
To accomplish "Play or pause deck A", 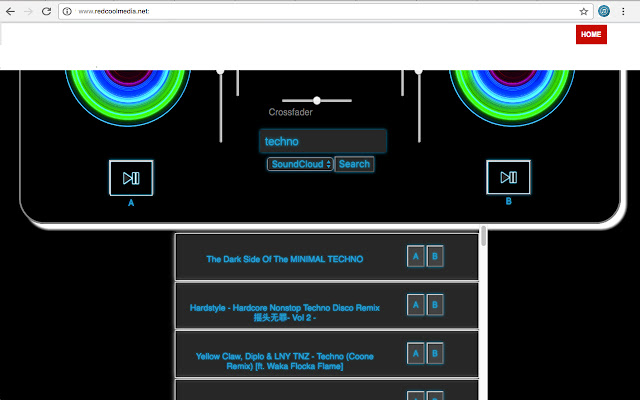I will [131, 178].
